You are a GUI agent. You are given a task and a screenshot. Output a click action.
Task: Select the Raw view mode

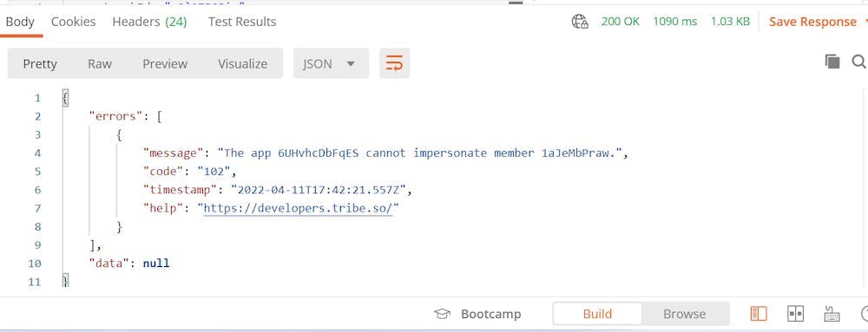point(100,63)
